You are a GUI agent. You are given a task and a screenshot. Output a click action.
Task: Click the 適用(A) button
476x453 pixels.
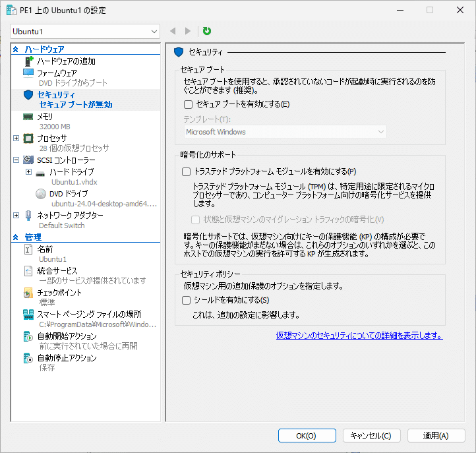[x=436, y=436]
